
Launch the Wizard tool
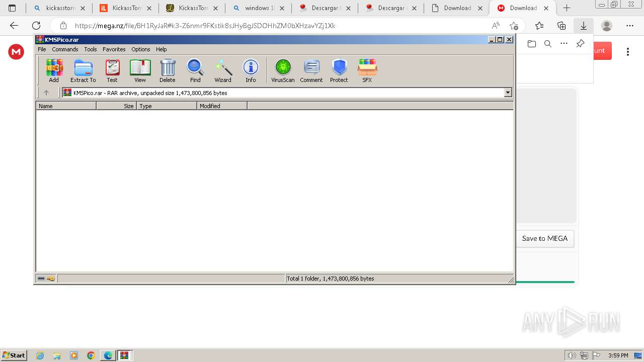point(223,70)
